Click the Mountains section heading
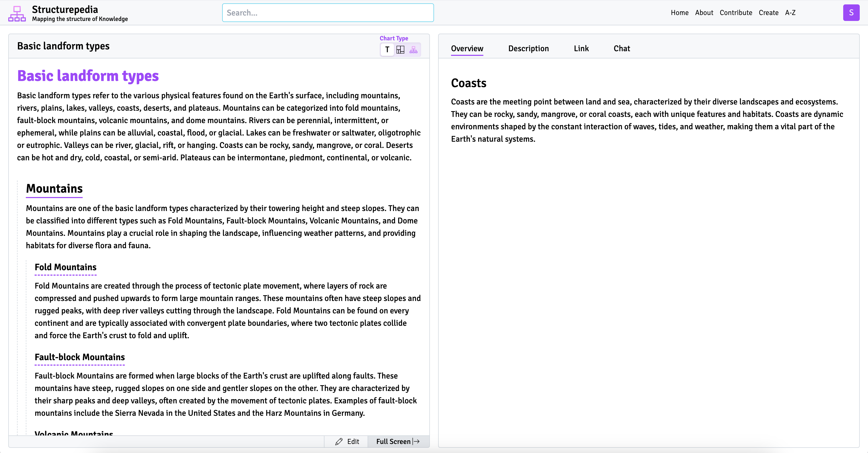868x453 pixels. click(54, 188)
